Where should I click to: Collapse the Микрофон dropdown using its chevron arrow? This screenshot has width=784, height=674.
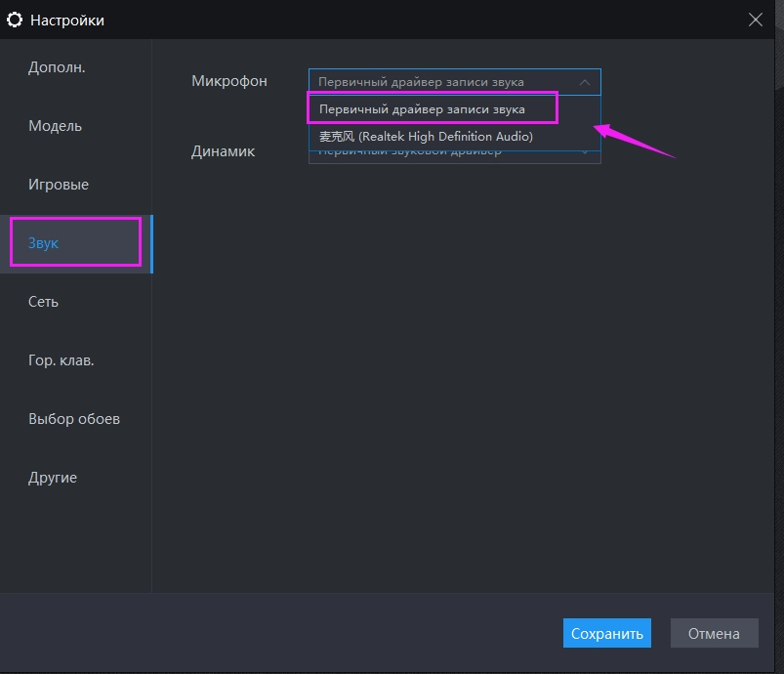[x=585, y=82]
